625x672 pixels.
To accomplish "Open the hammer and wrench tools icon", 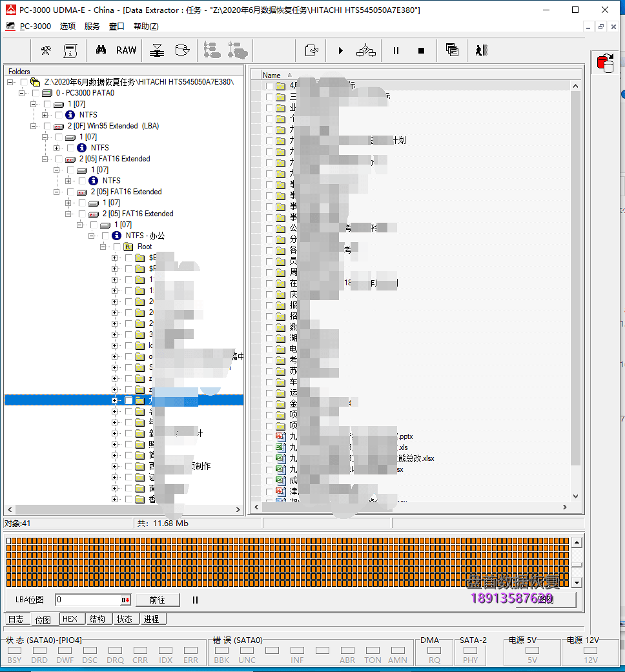I will point(46,50).
